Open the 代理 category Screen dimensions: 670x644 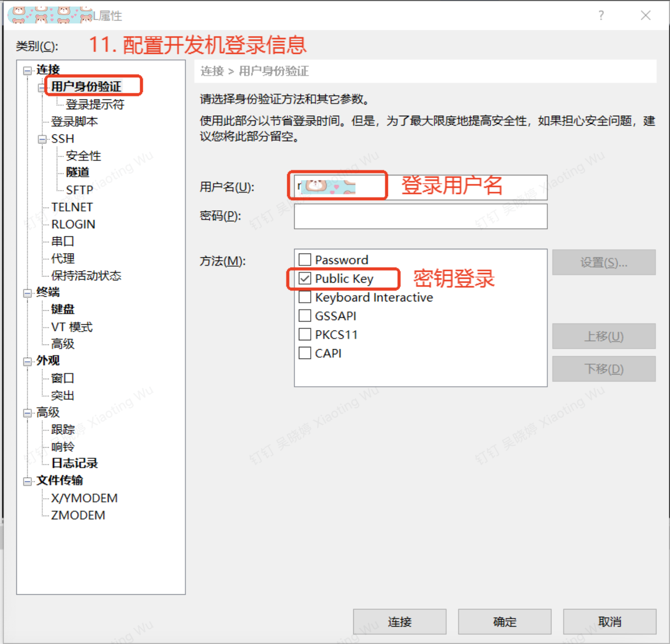63,258
